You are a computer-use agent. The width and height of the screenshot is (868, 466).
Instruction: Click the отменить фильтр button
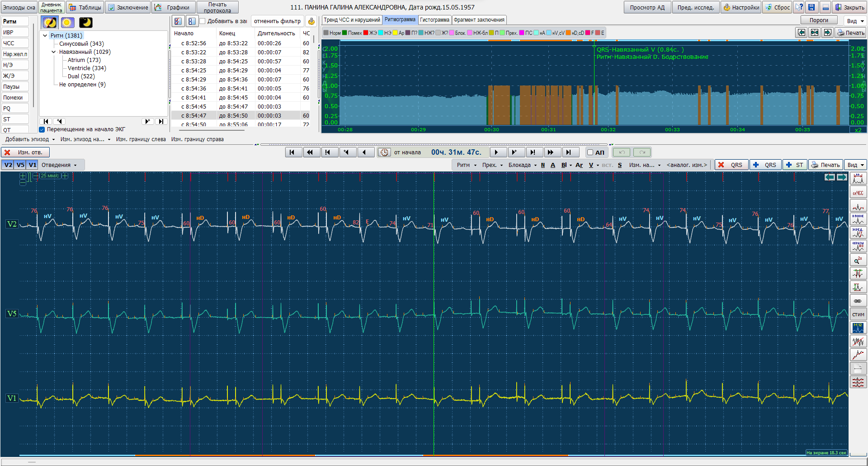tap(277, 21)
